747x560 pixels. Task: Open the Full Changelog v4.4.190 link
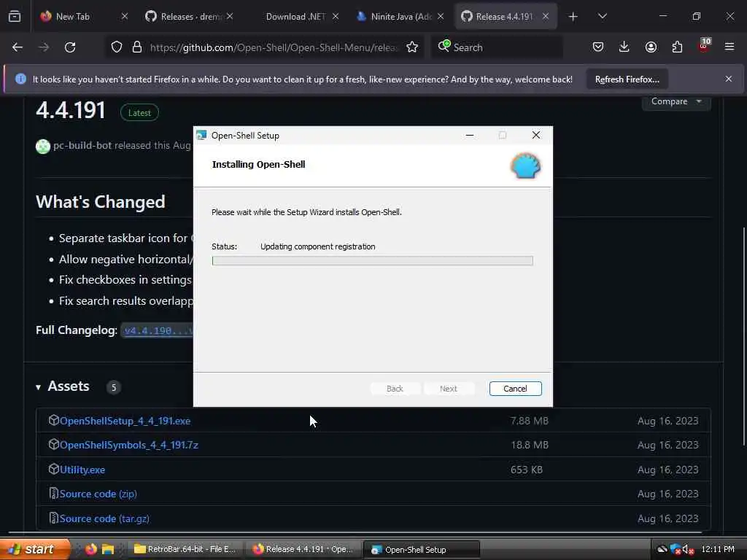coord(158,330)
